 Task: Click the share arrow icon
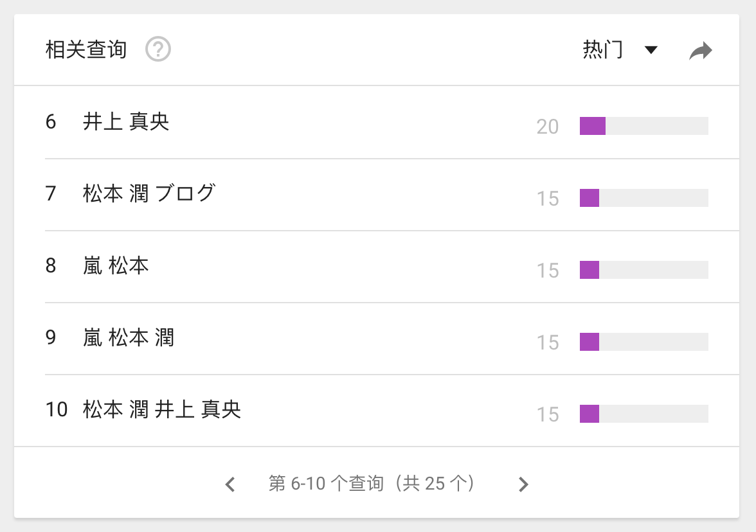[700, 51]
